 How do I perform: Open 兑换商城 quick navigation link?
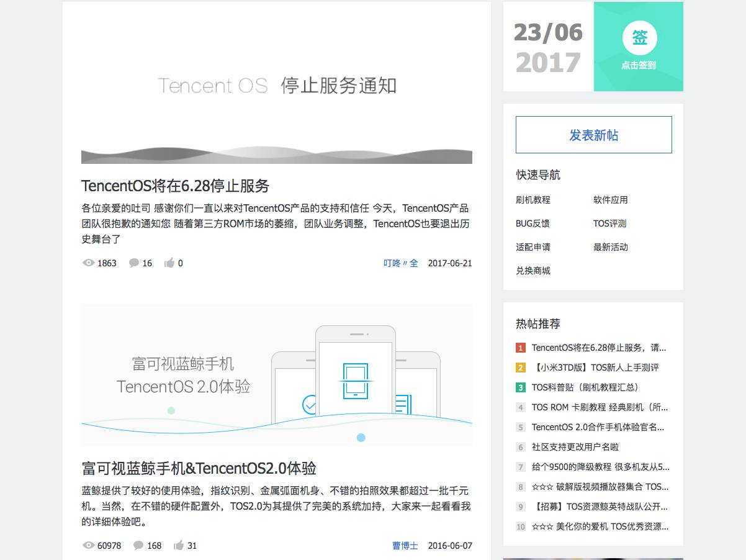533,271
